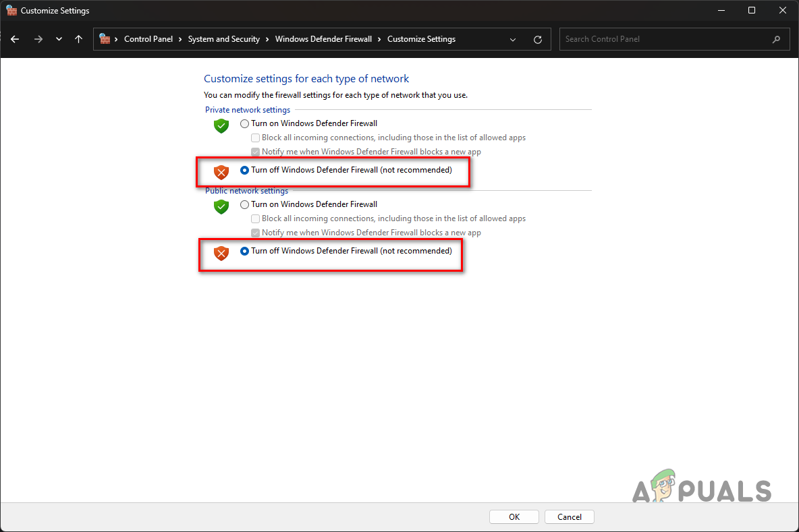Screen dimensions: 799x532
Task: Navigate to Windows Defender Firewall via breadcrumb
Action: point(324,39)
